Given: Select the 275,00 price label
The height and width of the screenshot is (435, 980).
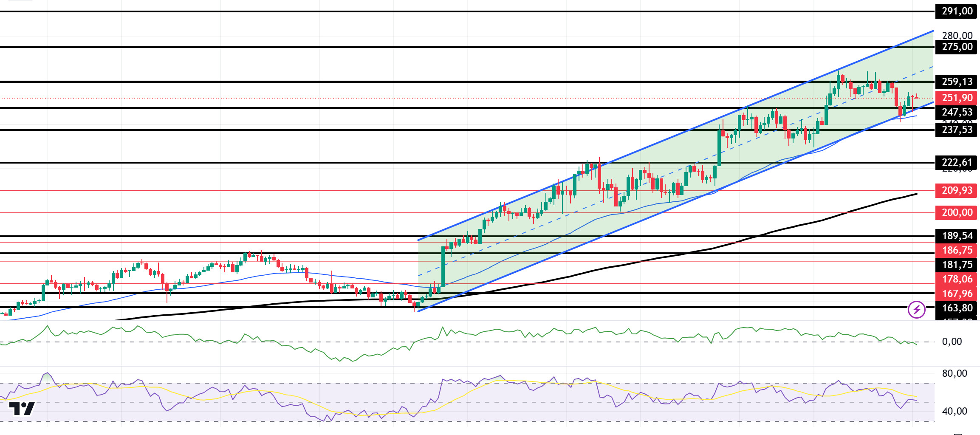Looking at the screenshot, I should coord(956,47).
